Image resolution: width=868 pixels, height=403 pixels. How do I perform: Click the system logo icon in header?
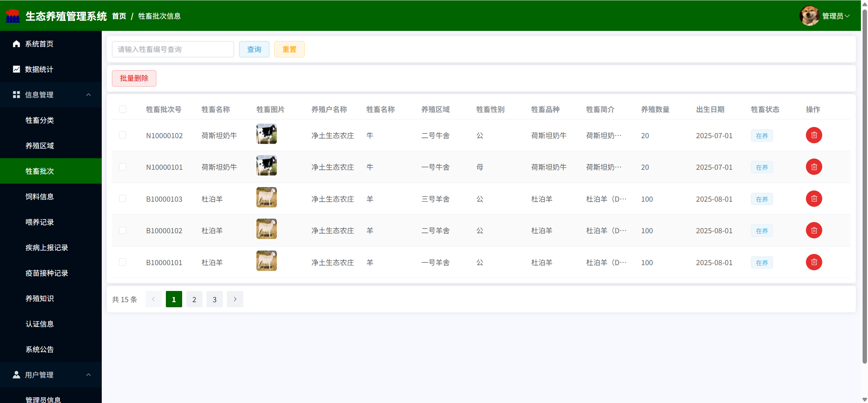[x=13, y=16]
